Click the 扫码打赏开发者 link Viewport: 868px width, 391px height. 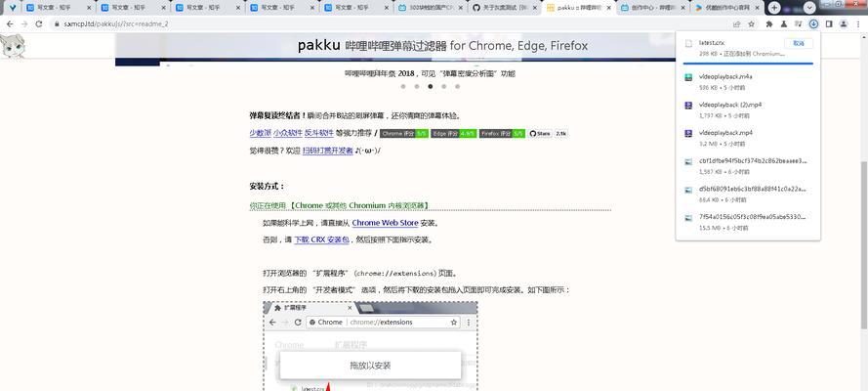tap(328, 151)
